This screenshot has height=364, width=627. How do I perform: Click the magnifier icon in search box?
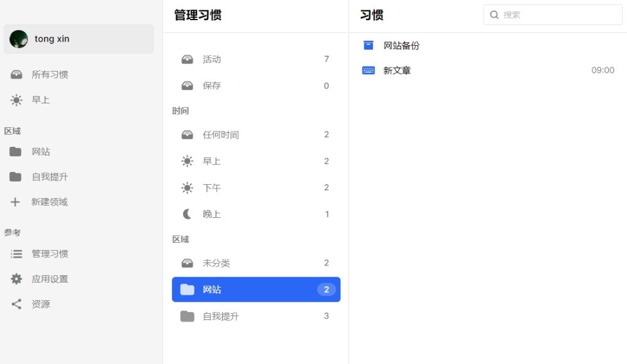coord(494,15)
